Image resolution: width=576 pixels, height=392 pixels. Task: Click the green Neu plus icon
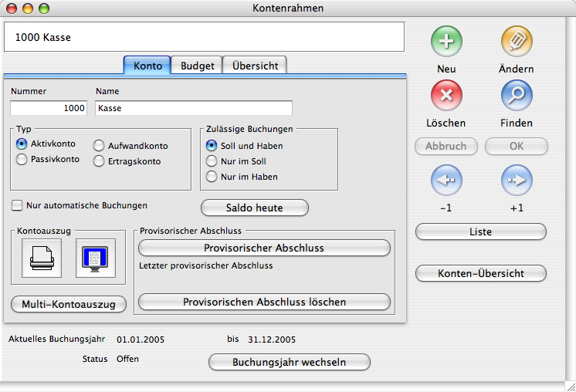coord(446,42)
